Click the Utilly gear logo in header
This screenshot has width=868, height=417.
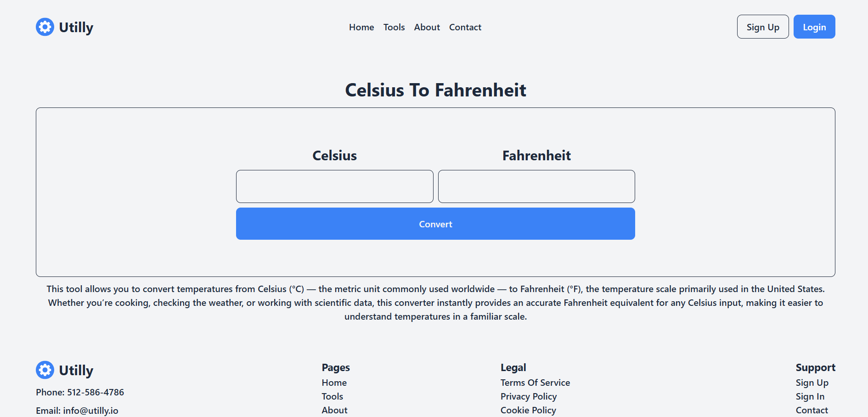(x=45, y=27)
